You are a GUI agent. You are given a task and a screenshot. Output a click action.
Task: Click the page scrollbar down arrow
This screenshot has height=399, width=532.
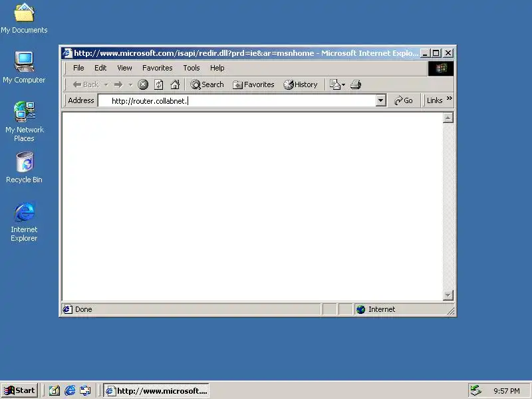448,295
